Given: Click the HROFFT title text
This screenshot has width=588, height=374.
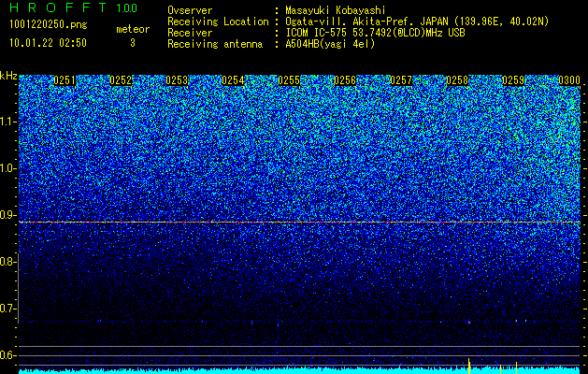Looking at the screenshot, I should pos(57,7).
